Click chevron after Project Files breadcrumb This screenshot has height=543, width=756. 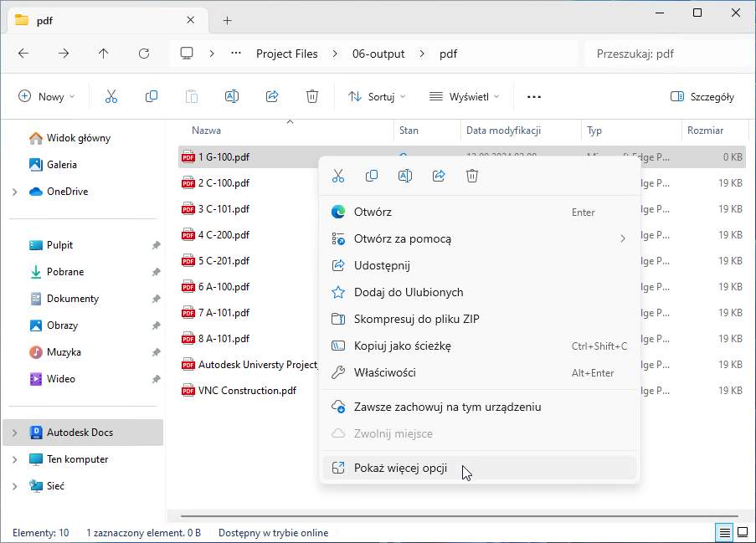tap(335, 54)
